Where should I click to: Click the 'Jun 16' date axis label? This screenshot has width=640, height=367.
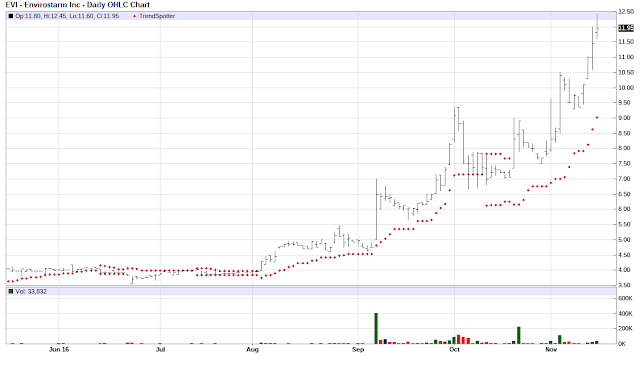[x=59, y=349]
